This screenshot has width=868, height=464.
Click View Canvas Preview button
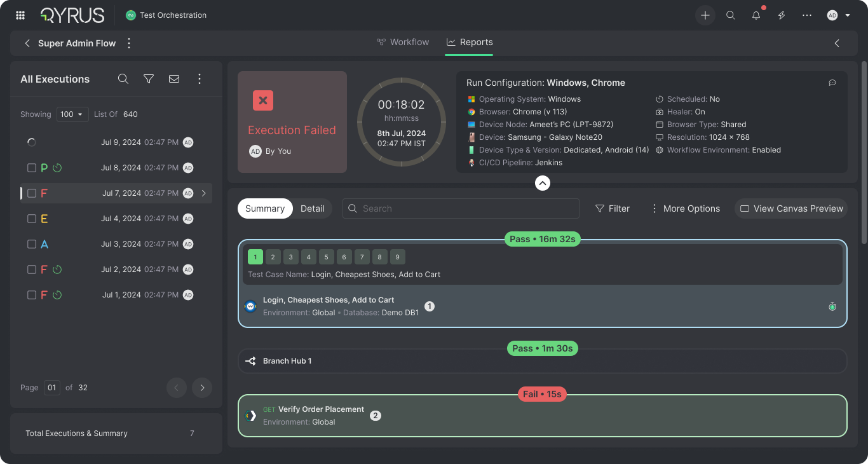pos(791,208)
